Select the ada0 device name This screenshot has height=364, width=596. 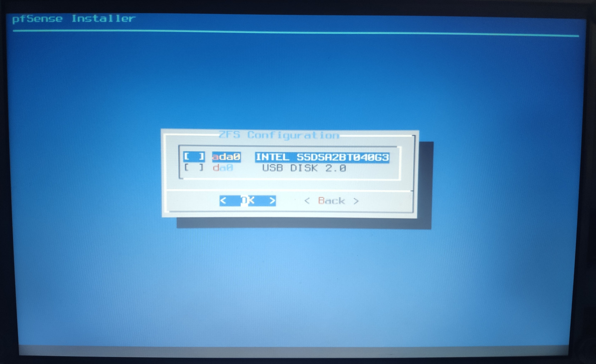[x=226, y=157]
